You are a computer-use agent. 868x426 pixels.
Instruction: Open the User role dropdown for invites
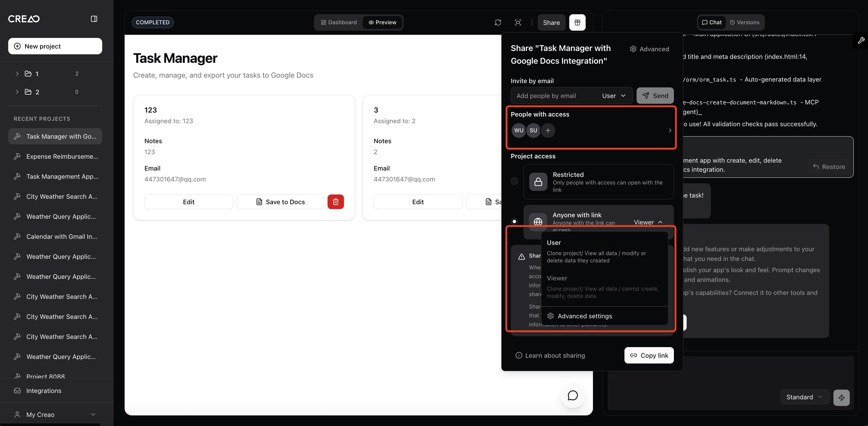(x=614, y=96)
